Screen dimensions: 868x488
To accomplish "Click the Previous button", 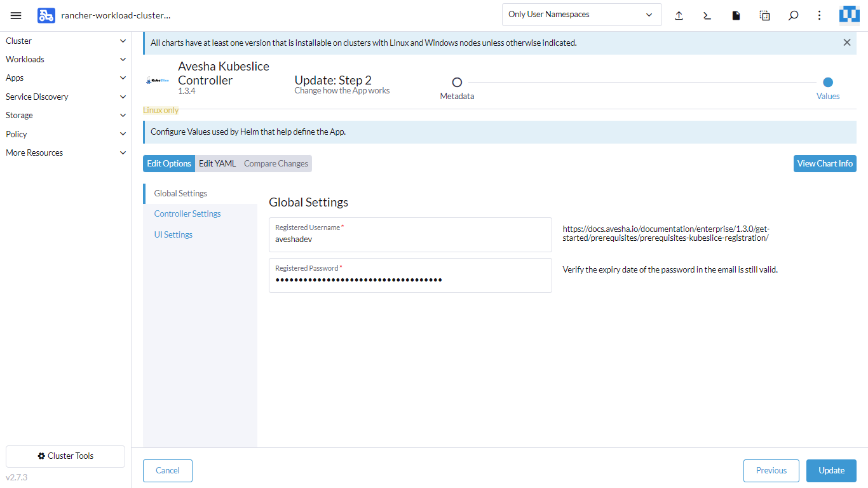I will click(771, 471).
